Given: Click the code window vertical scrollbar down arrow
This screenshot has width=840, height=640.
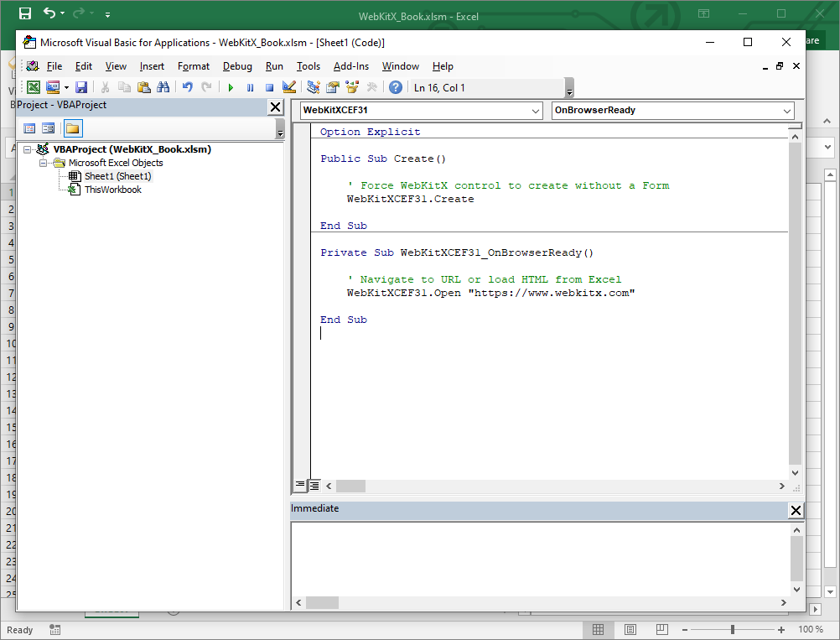Looking at the screenshot, I should [795, 473].
